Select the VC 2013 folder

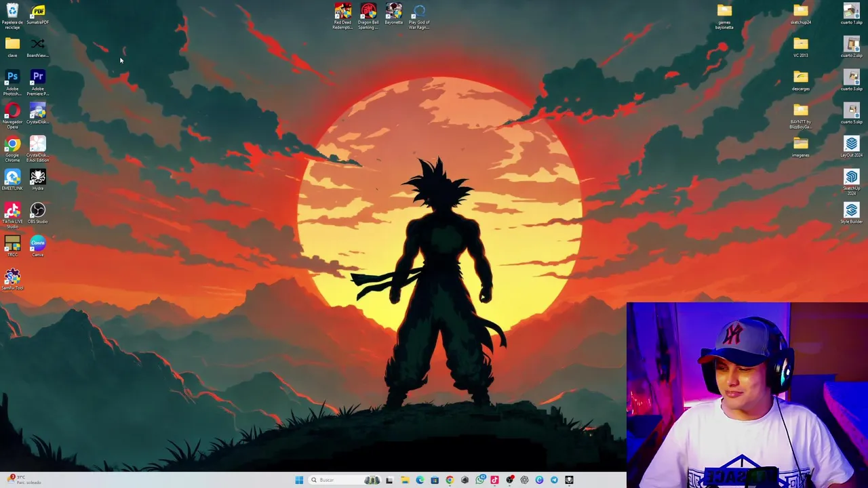pos(801,47)
